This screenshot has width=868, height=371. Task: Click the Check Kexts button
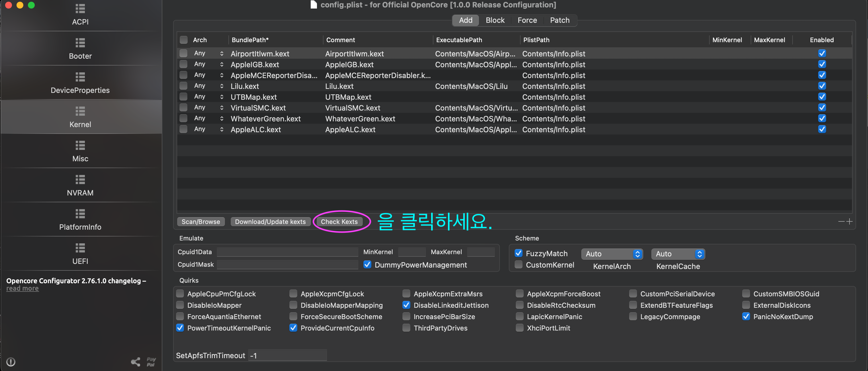coord(339,222)
